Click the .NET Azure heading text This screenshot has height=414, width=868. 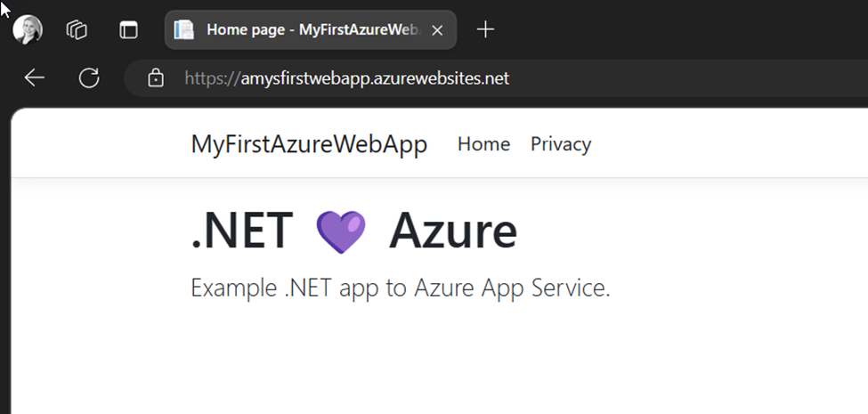tap(354, 231)
